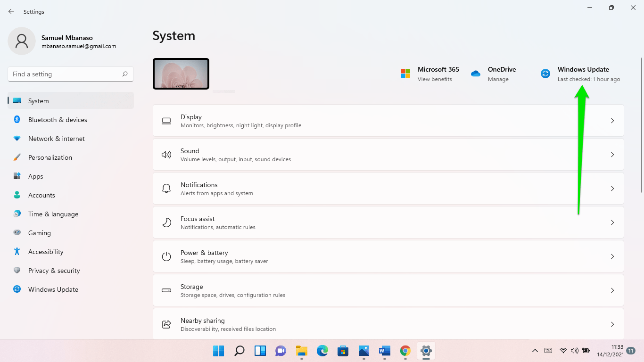Click the back arrow in Settings
The image size is (644, 362).
11,11
